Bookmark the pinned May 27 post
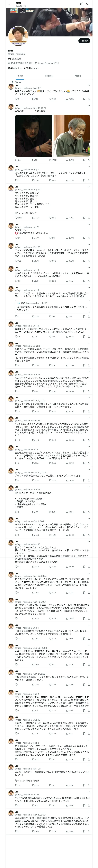98x868 pixels. click(x=84, y=99)
